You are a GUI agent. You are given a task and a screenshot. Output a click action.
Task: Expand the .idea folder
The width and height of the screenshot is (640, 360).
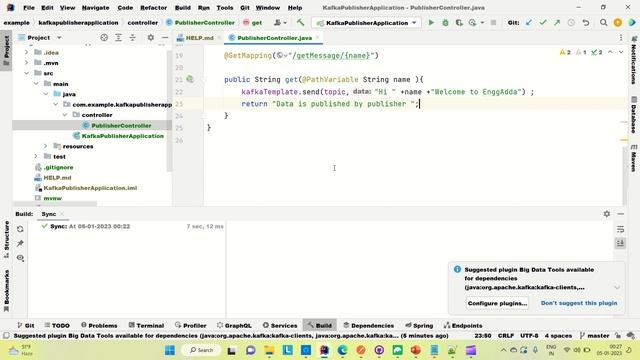(x=27, y=52)
